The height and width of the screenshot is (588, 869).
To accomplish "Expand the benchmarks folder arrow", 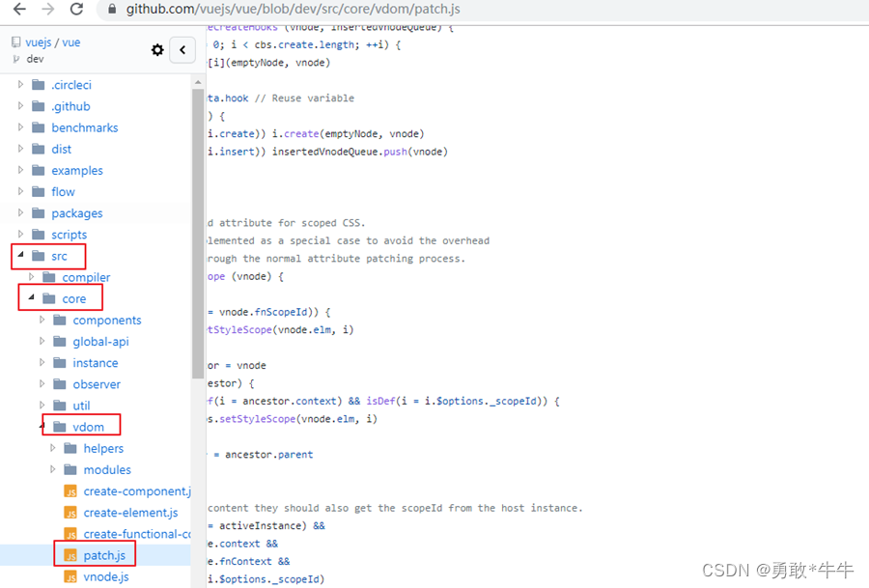I will tap(20, 127).
